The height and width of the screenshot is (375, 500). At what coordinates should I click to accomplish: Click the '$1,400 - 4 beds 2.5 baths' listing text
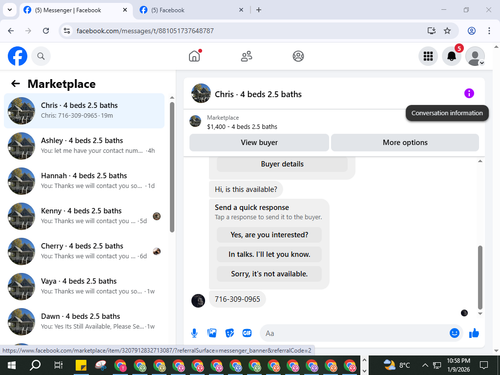coord(242,127)
